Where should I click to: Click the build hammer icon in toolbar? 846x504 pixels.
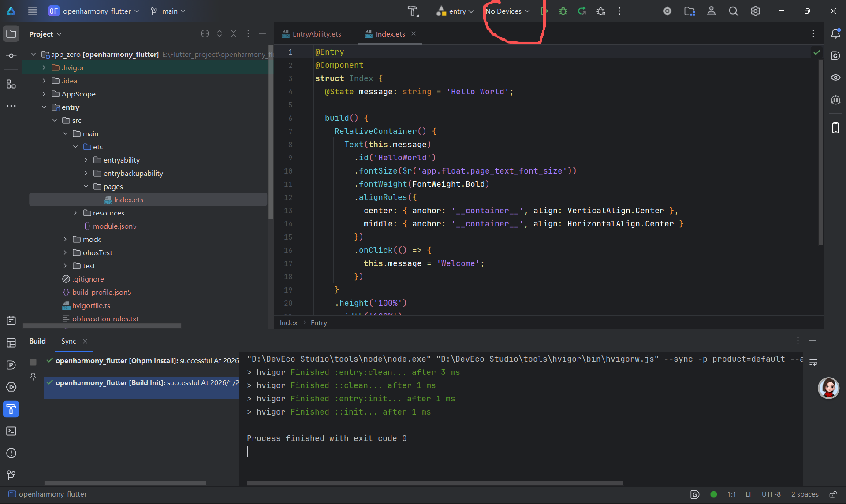pos(413,11)
